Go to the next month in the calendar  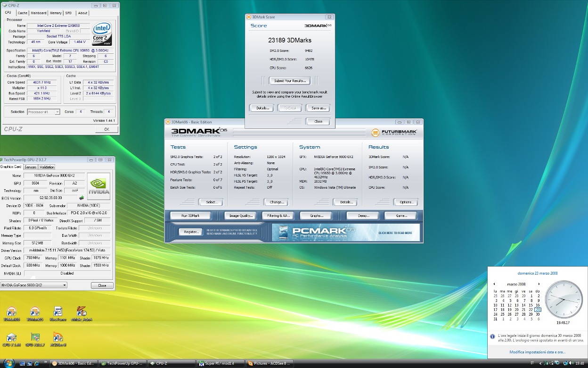coord(539,284)
